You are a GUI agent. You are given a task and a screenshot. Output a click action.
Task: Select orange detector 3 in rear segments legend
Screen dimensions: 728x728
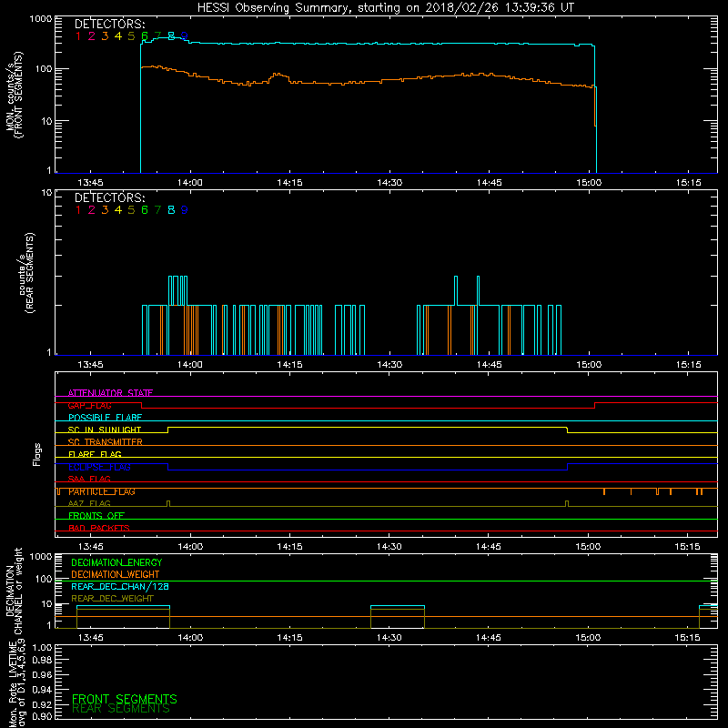(105, 210)
